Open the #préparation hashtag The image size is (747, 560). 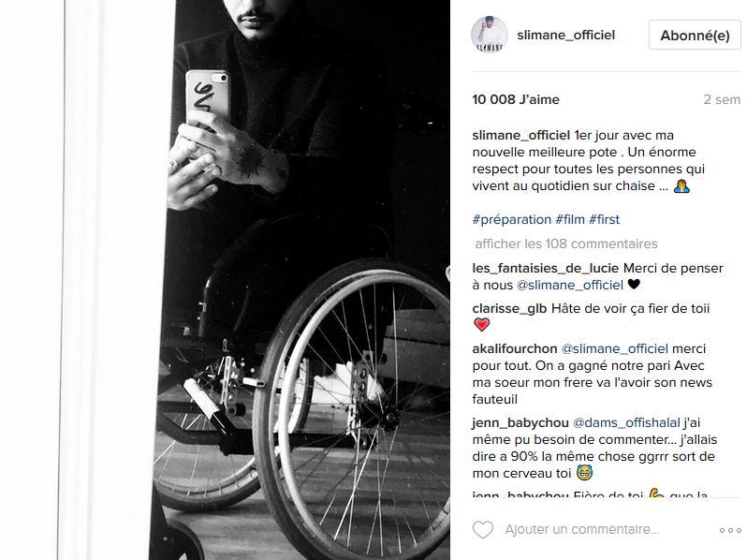pos(512,220)
